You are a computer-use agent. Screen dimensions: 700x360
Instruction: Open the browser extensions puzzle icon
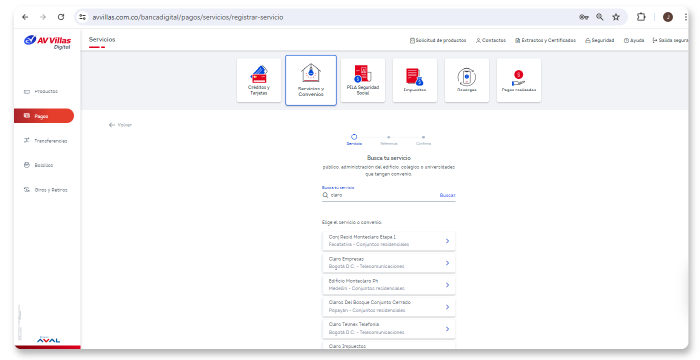[641, 17]
